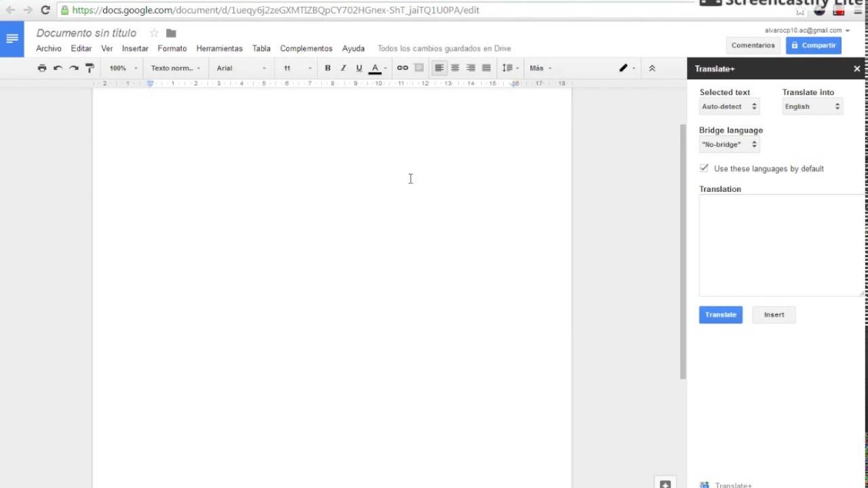Open the zoom 100% dropdown
868x488 pixels.
pos(123,68)
